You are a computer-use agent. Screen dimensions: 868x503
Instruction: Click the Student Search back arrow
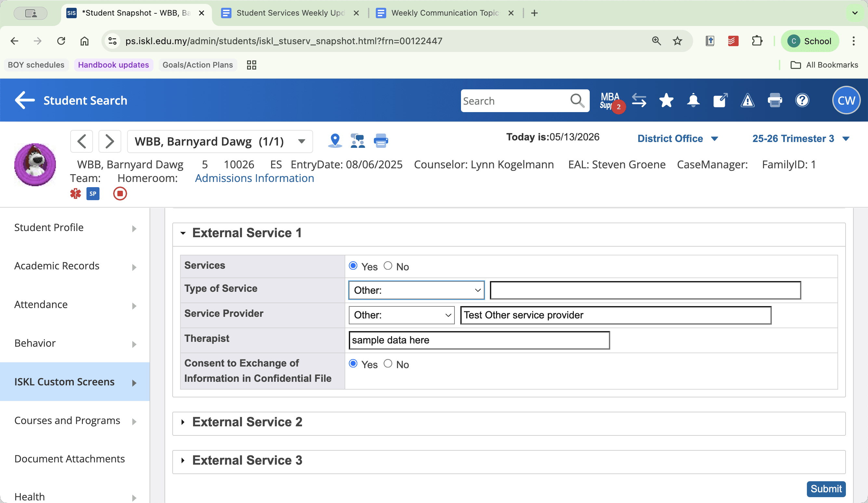point(25,100)
